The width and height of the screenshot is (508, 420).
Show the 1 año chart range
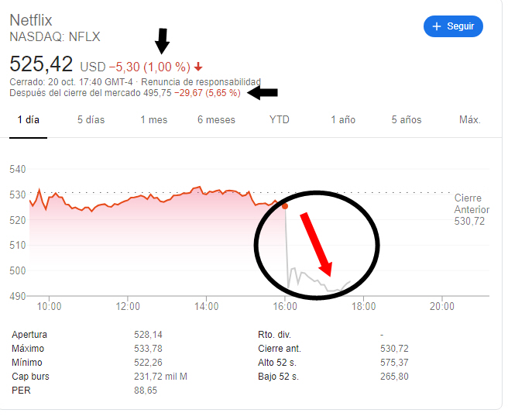pyautogui.click(x=343, y=120)
